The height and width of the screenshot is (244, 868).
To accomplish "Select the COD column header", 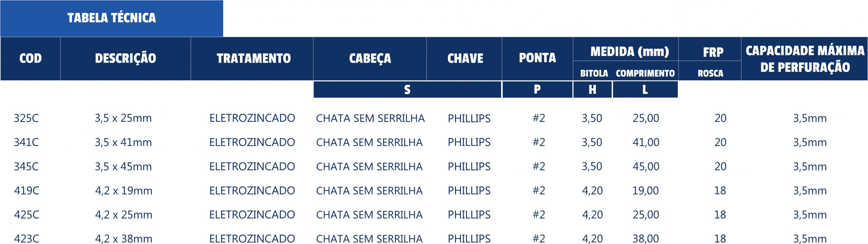I will pos(31,59).
